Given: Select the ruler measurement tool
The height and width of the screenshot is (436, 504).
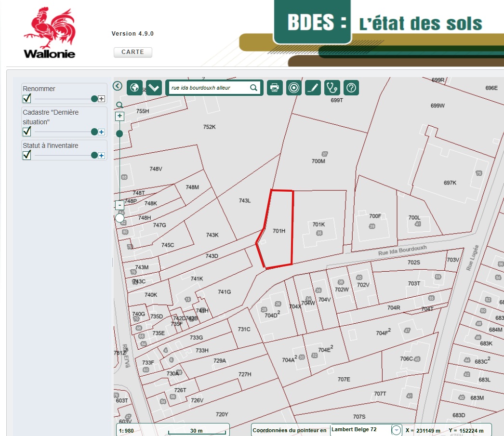Looking at the screenshot, I should pos(154,88).
